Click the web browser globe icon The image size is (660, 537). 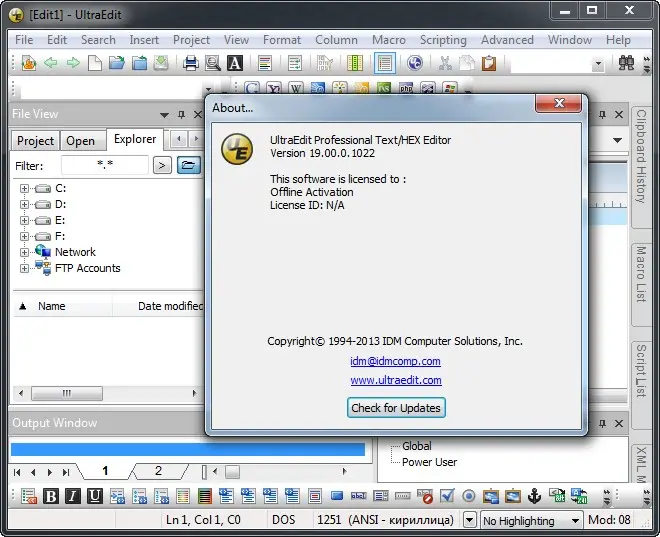tap(415, 63)
